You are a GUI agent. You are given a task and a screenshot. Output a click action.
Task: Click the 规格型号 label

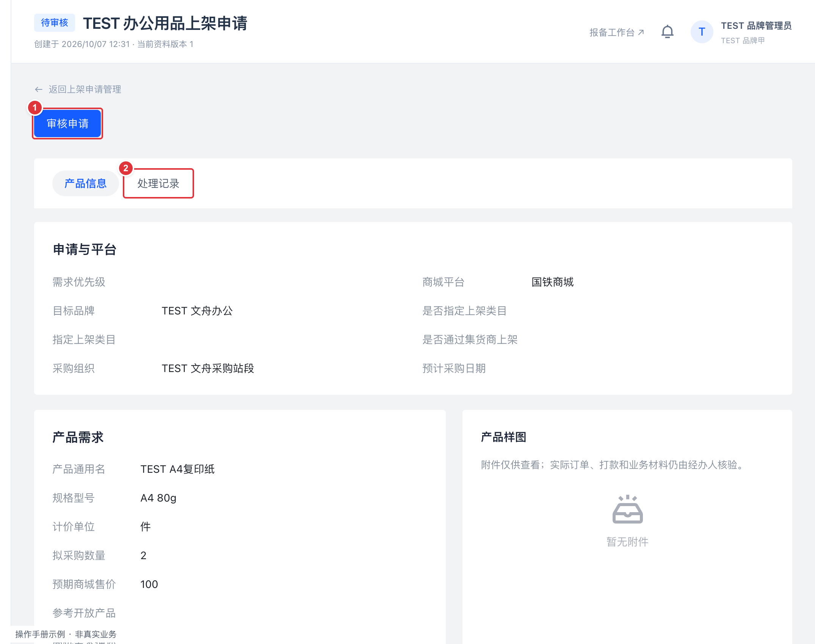click(x=74, y=498)
